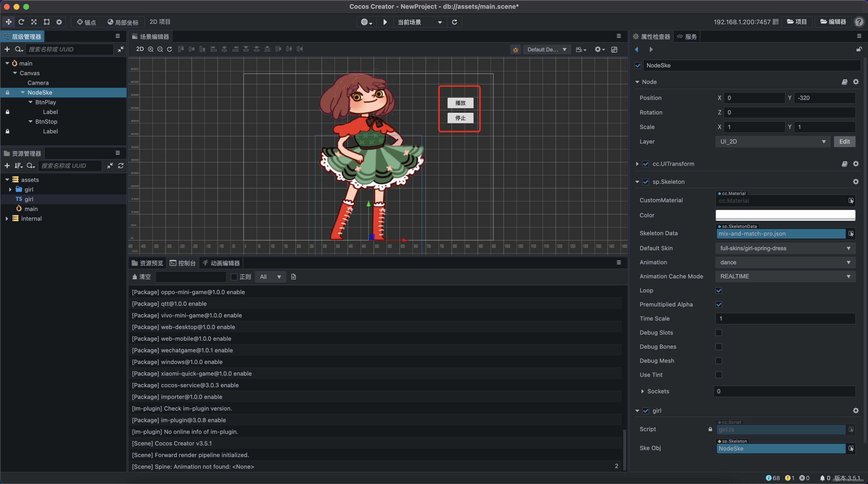Toggle the Loop checkbox on sp.Skeleton
Screen dimensions: 868x484
tap(719, 290)
